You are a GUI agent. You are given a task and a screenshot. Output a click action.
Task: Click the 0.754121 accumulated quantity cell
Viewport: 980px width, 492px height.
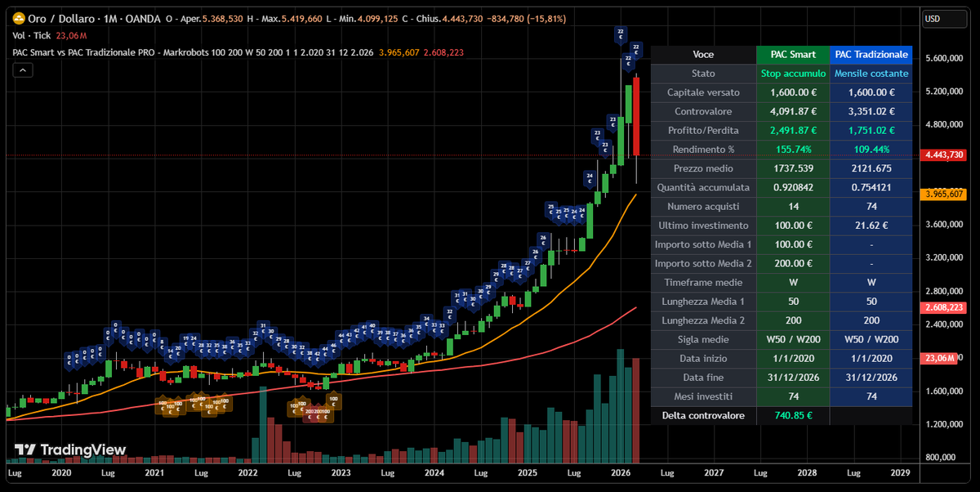pos(871,187)
